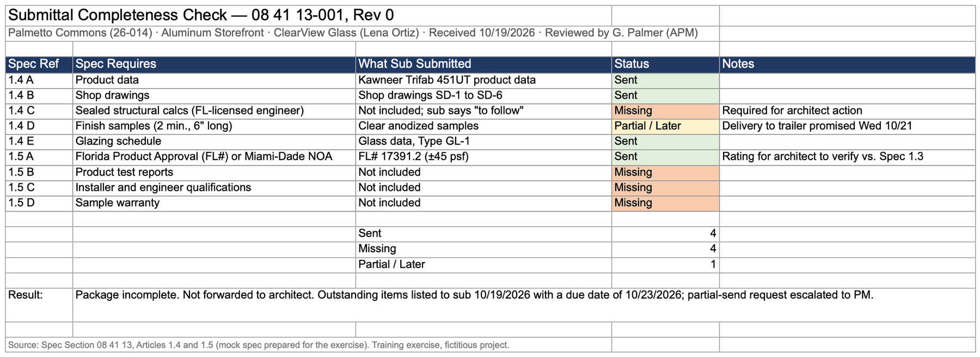The width and height of the screenshot is (980, 357).
Task: Select the 'Product data' requirement cell
Action: click(x=214, y=80)
